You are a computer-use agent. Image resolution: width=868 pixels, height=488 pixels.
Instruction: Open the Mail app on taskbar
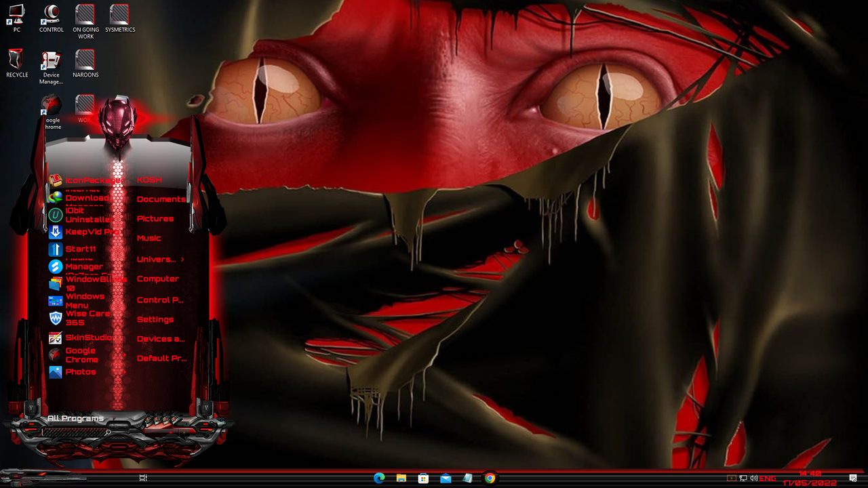pyautogui.click(x=446, y=478)
